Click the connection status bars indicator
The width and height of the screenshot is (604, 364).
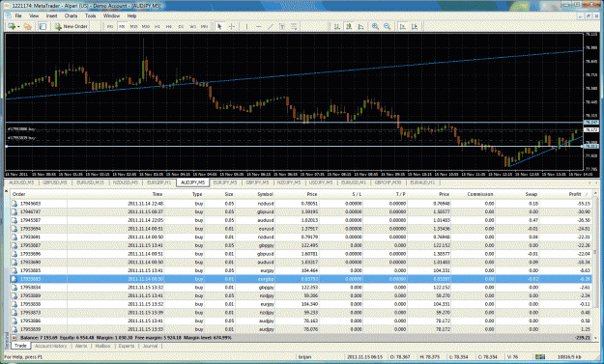tap(540, 357)
